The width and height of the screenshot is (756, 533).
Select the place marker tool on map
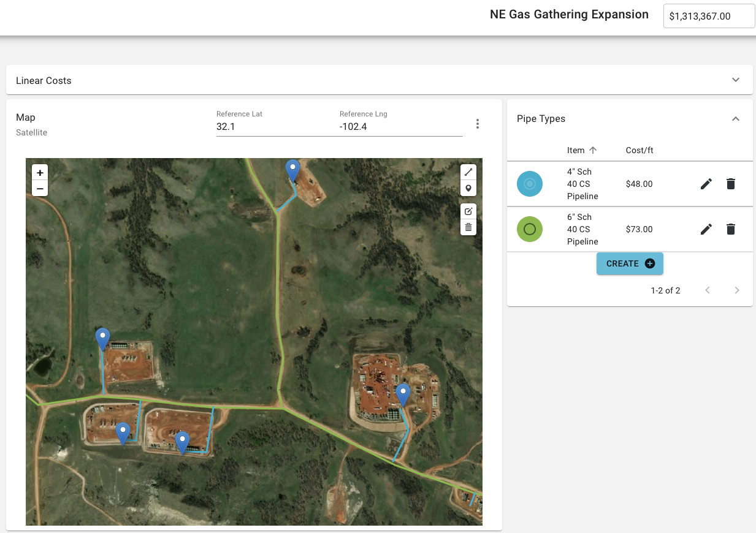click(468, 189)
